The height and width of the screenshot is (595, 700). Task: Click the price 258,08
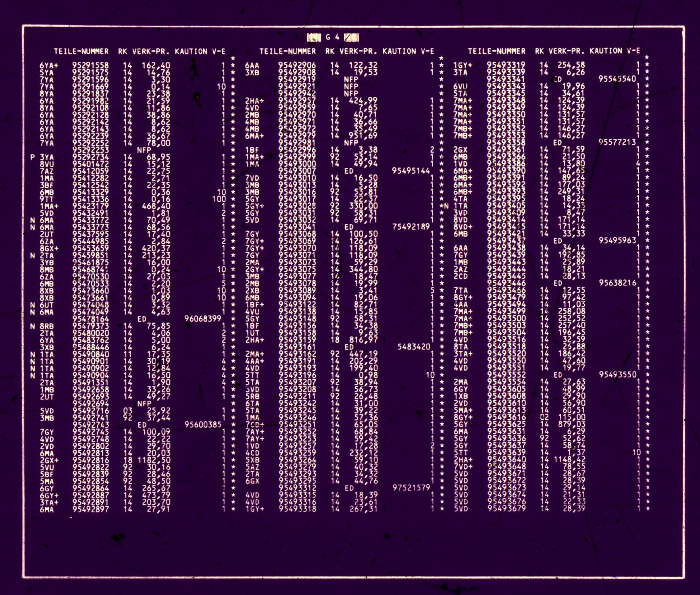click(x=571, y=312)
